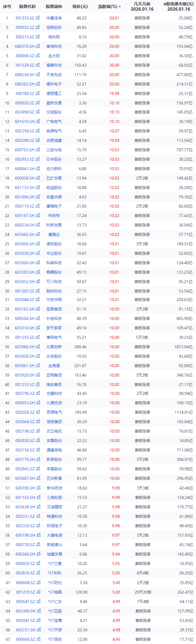
Task: Open stock code link 300952.SZ
Action: [24, 28]
